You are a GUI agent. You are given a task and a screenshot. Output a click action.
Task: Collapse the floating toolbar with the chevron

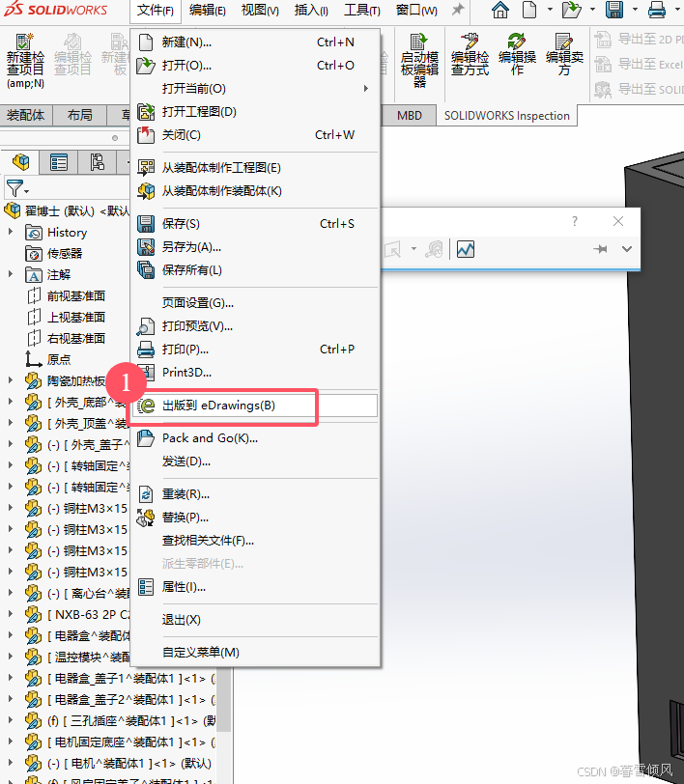pos(626,249)
